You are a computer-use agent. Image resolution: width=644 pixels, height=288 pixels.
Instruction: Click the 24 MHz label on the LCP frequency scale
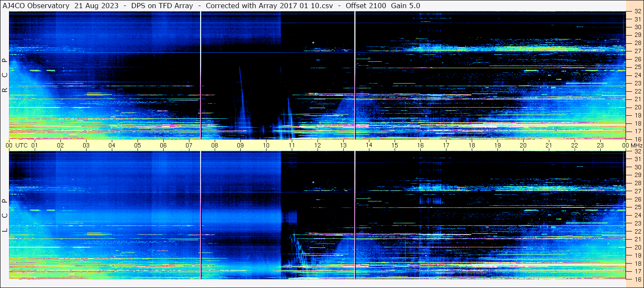(637, 215)
